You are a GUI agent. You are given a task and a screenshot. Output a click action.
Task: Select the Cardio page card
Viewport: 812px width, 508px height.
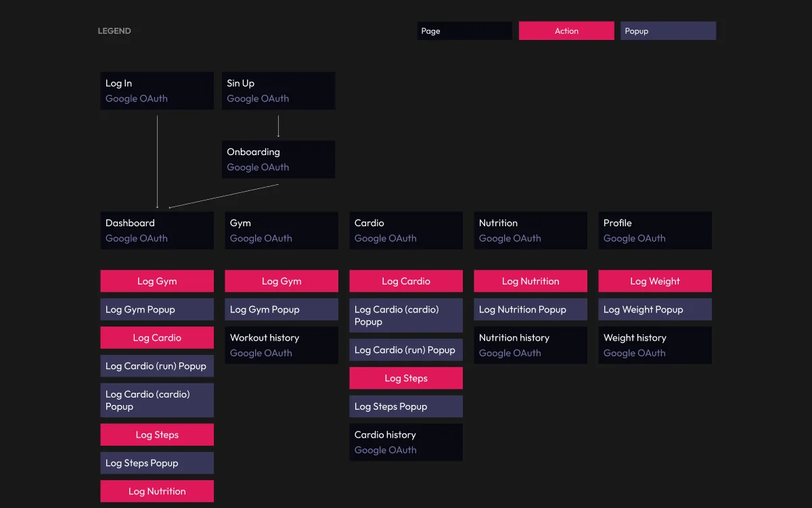pyautogui.click(x=406, y=230)
